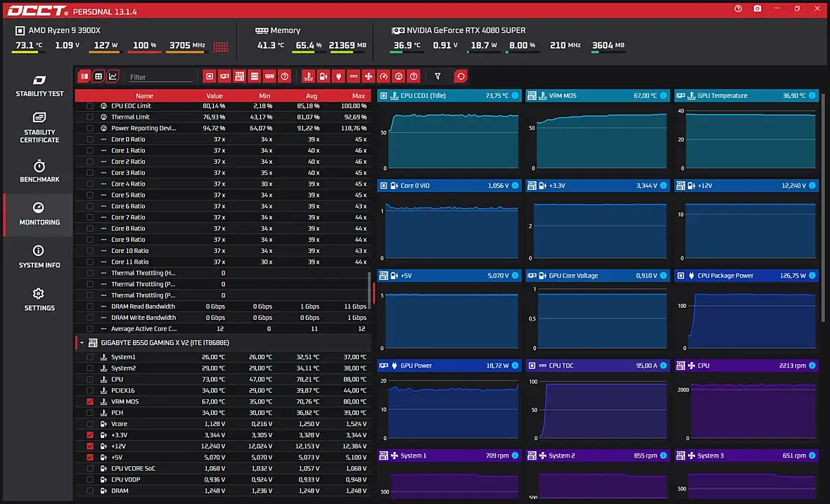Check the Vcore checkbox
830x504 pixels.
[90, 424]
